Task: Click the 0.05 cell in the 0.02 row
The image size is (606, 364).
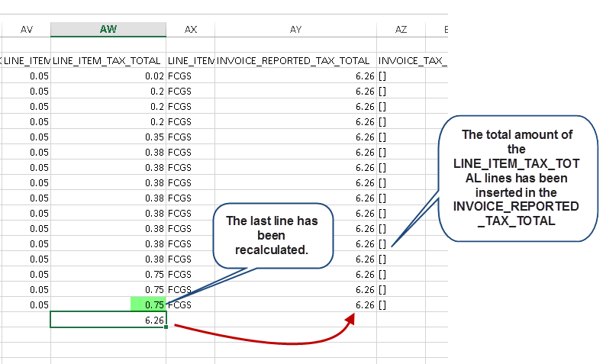Action: [x=26, y=76]
